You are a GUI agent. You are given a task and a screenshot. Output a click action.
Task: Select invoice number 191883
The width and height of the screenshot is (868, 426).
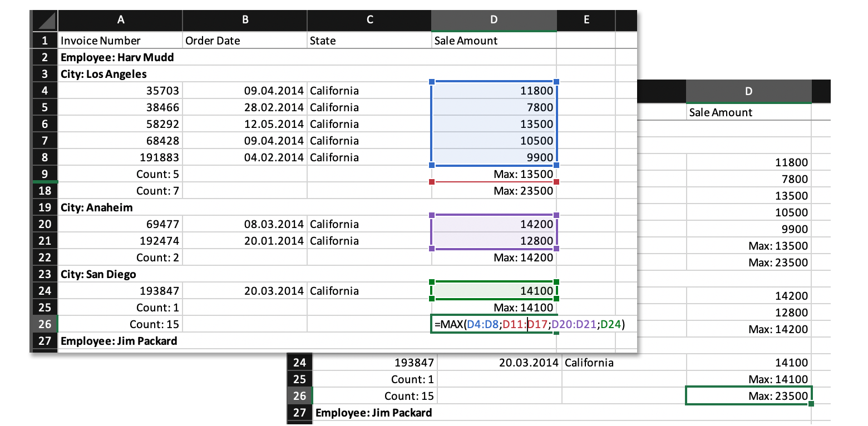click(x=120, y=157)
